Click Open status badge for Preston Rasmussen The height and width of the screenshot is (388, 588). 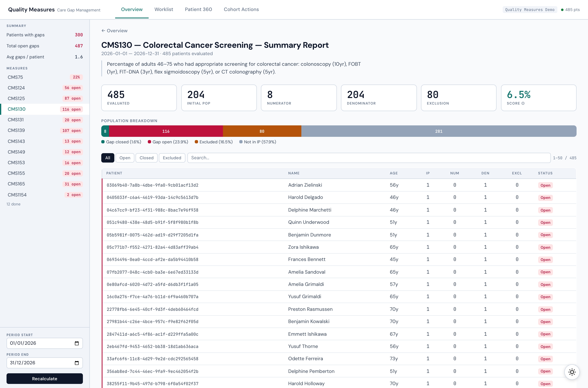[x=545, y=309]
